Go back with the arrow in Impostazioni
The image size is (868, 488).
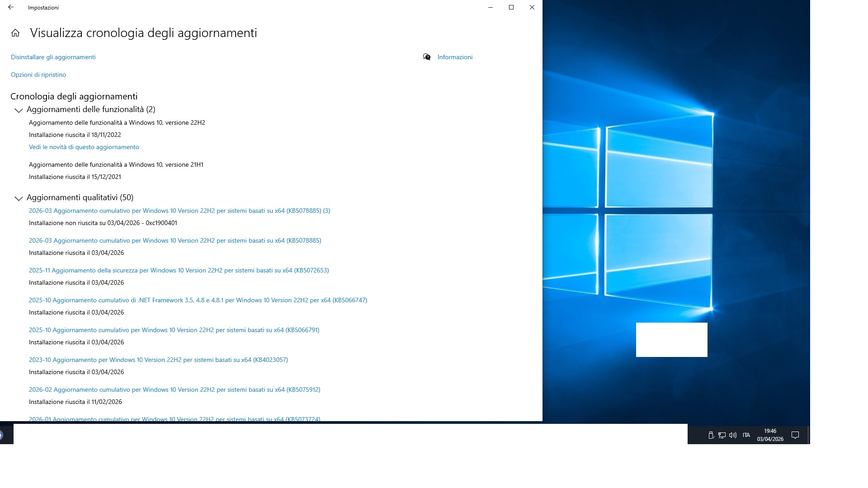(x=11, y=7)
